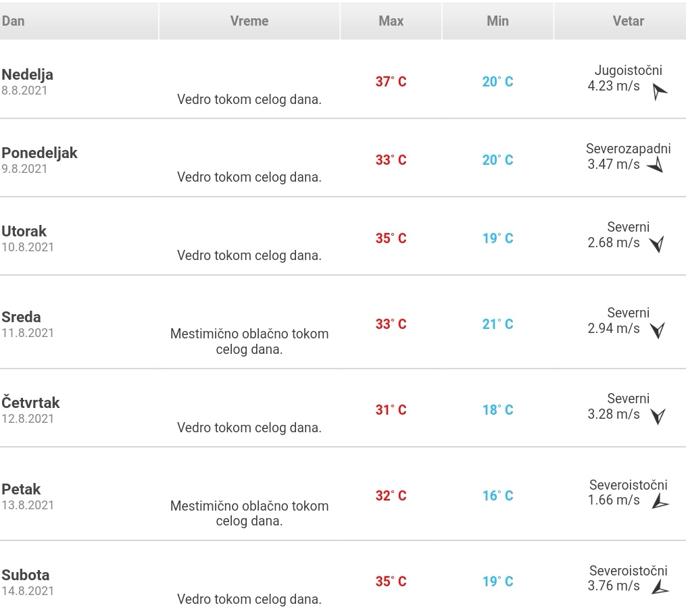Click the wind arrow in Četvrtak row
Viewport: 686px width, 616px height.
tap(656, 415)
